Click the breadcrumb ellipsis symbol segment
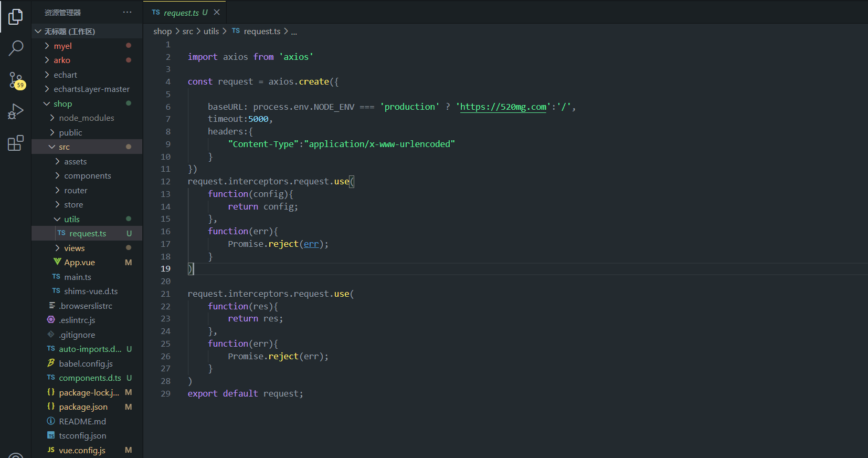 tap(294, 32)
